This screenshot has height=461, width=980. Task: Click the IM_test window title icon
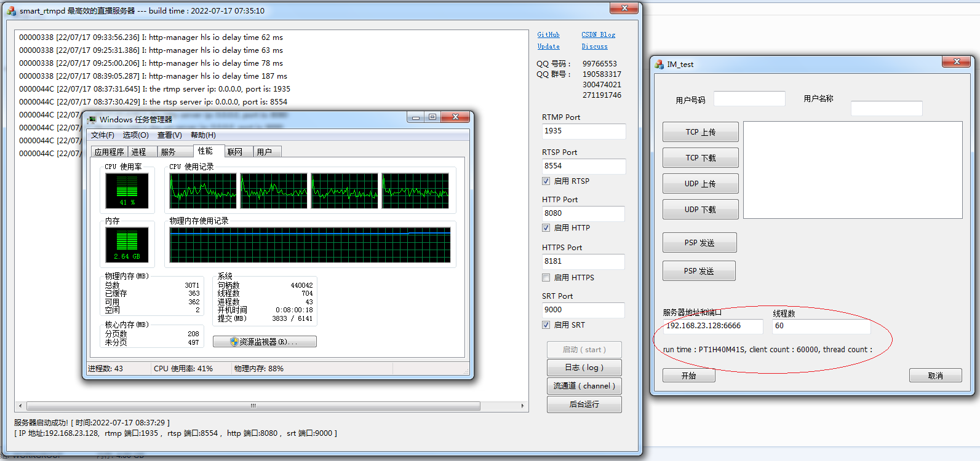point(659,64)
